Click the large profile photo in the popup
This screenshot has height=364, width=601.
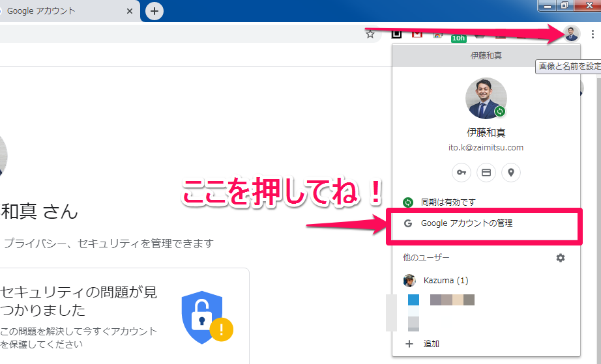click(x=486, y=98)
